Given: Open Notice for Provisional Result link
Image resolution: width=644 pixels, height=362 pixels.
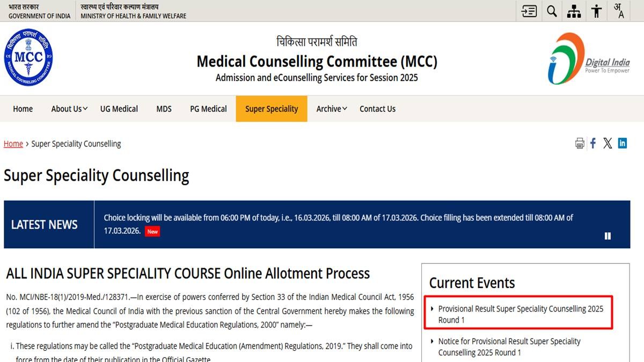Looking at the screenshot, I should coord(509,346).
